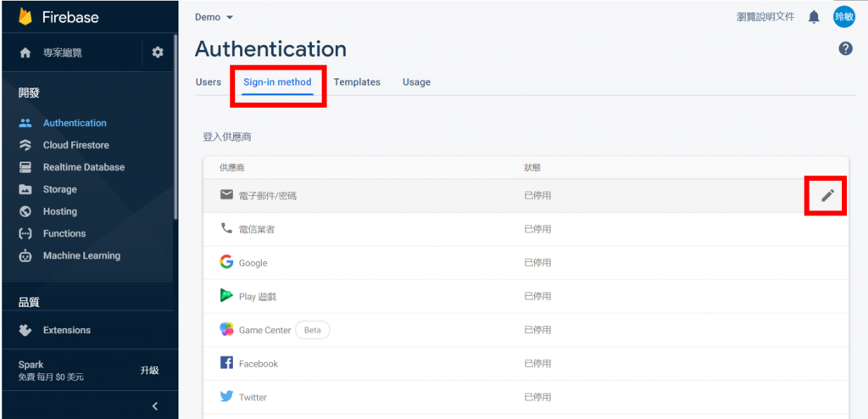Switch to the Sign-in method tab
The width and height of the screenshot is (868, 419).
point(277,82)
